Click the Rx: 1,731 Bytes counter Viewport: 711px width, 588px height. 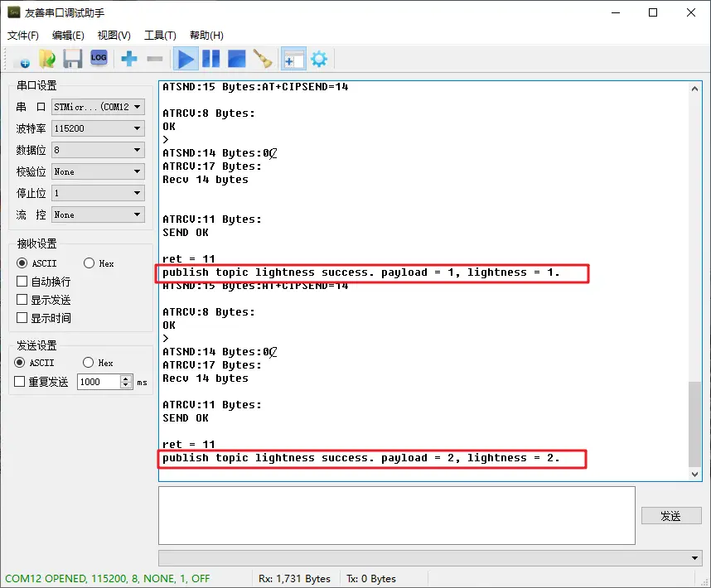click(294, 579)
